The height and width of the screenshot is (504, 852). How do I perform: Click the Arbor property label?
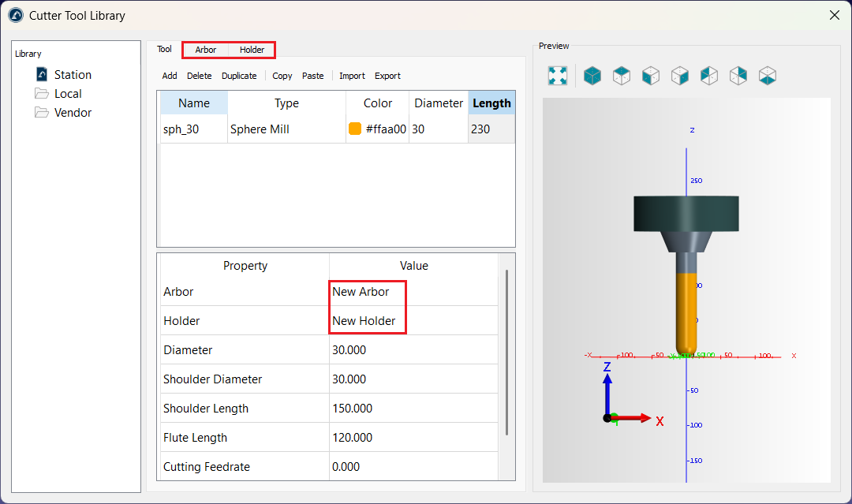[178, 292]
